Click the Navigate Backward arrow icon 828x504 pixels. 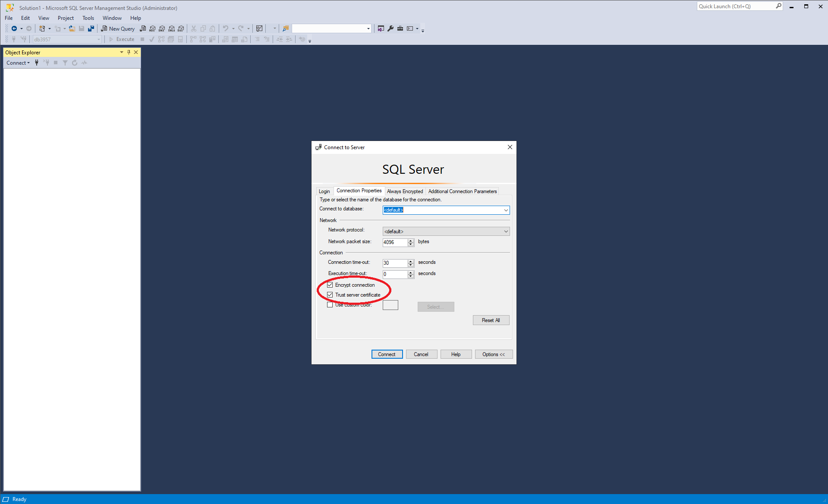14,28
